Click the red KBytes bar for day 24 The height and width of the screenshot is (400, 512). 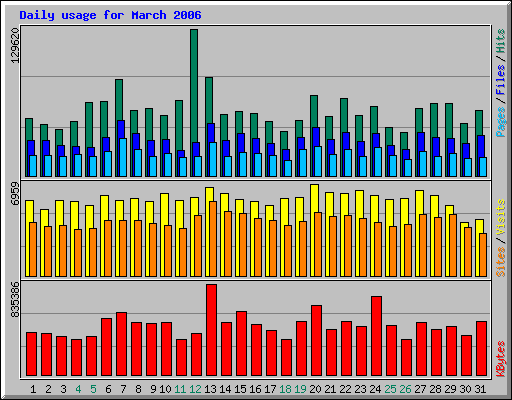click(x=376, y=336)
